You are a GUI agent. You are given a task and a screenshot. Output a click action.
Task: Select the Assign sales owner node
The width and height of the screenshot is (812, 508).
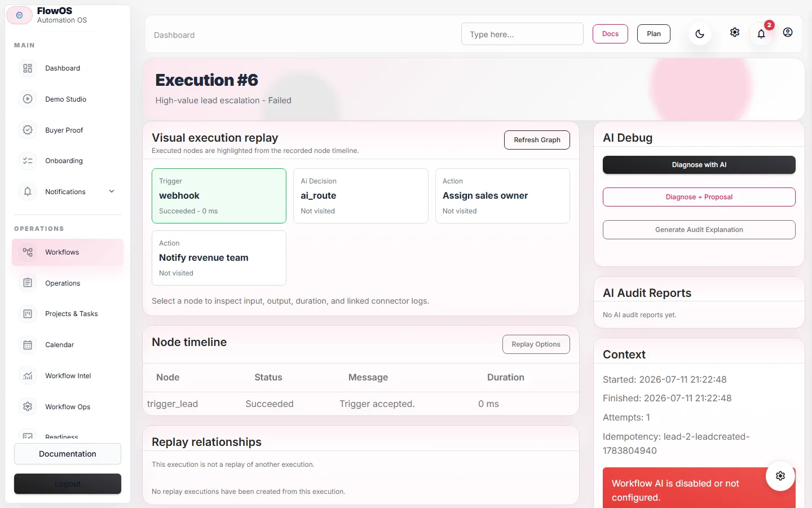(502, 196)
